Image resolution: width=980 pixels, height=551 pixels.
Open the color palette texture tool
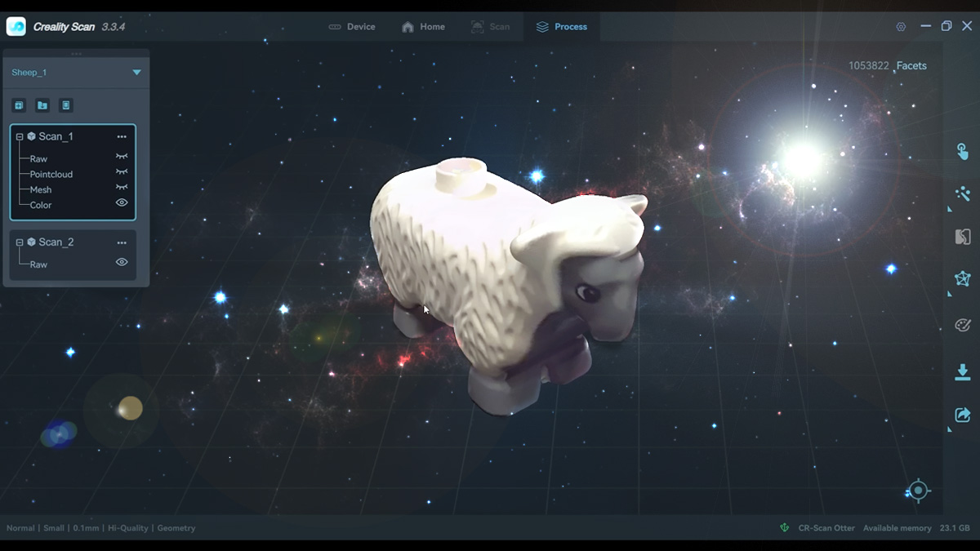(x=962, y=326)
